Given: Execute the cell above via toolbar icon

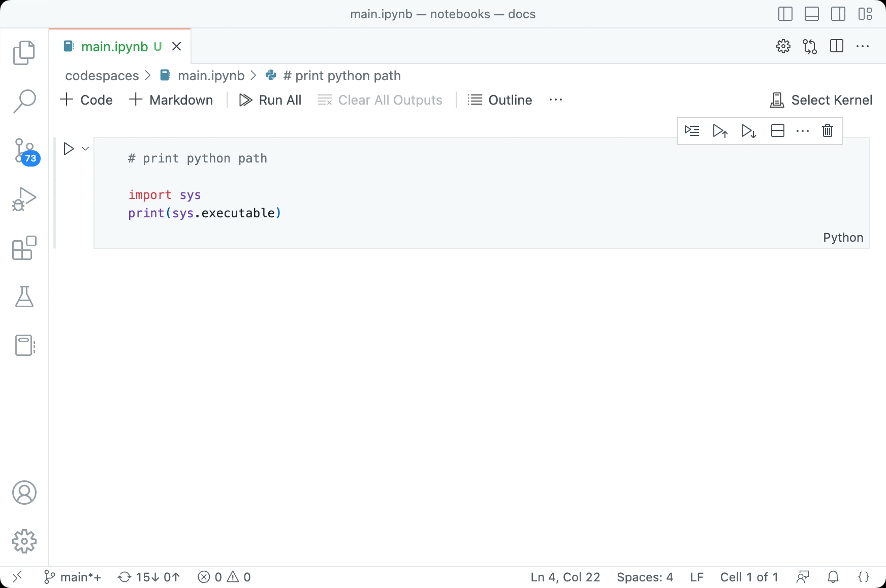Looking at the screenshot, I should pyautogui.click(x=720, y=130).
